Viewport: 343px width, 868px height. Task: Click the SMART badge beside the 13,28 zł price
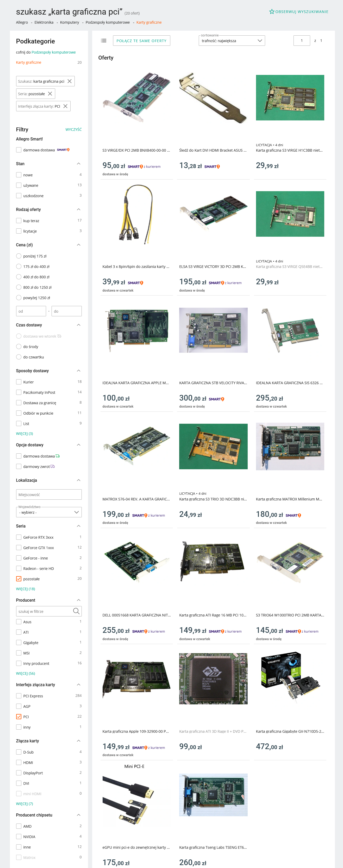[x=212, y=166]
